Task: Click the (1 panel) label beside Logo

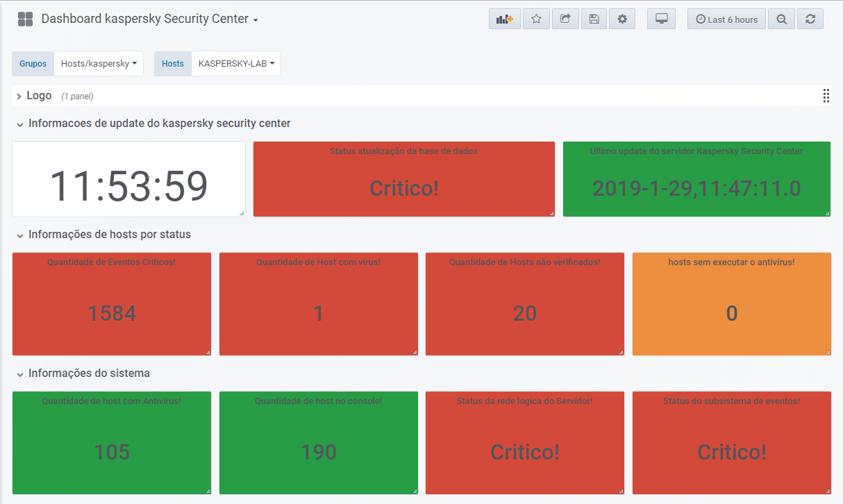Action: (77, 96)
